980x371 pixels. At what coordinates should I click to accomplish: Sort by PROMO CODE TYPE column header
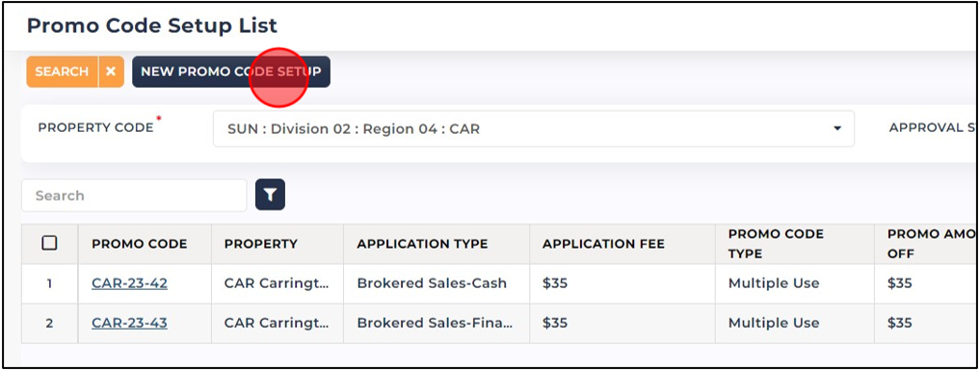click(x=776, y=244)
